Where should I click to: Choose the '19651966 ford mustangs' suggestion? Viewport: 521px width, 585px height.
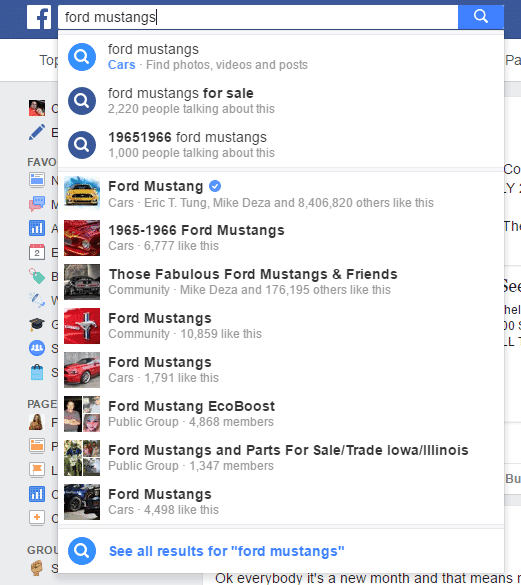[x=281, y=145]
